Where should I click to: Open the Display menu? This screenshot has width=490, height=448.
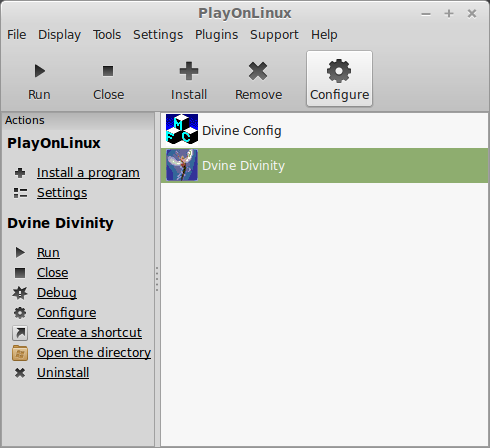tap(59, 35)
